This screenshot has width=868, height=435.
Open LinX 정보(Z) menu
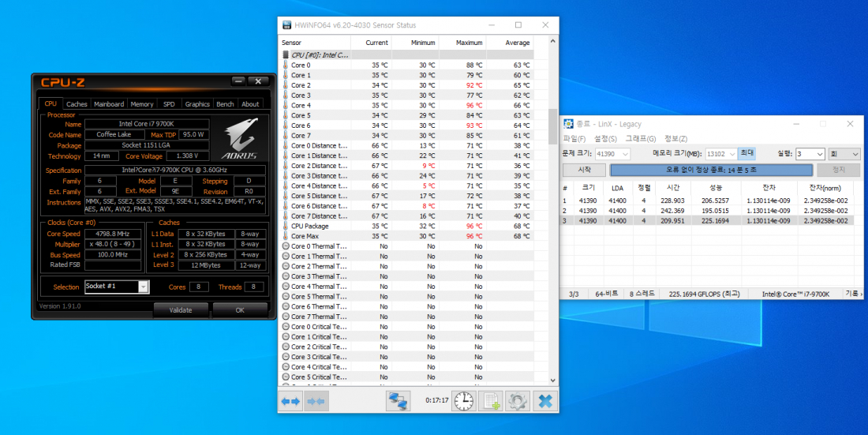click(676, 138)
